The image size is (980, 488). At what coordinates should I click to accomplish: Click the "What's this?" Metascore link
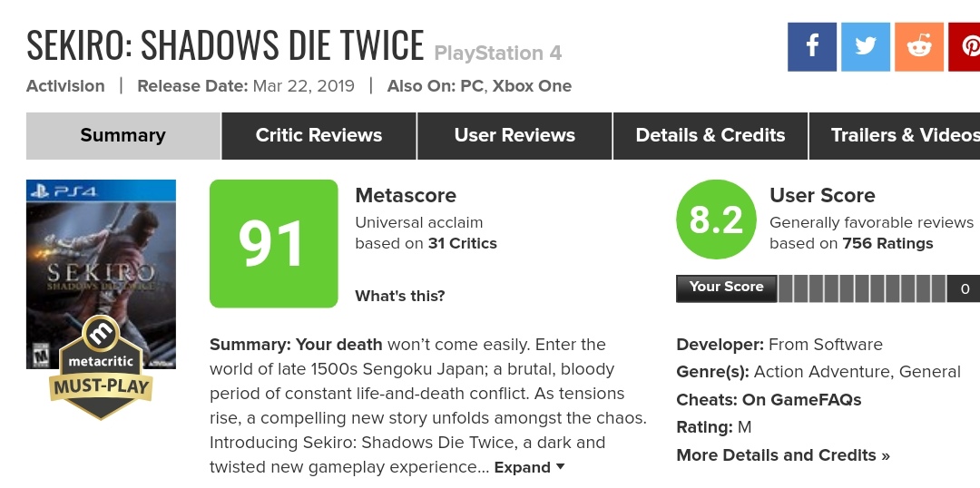coord(400,296)
